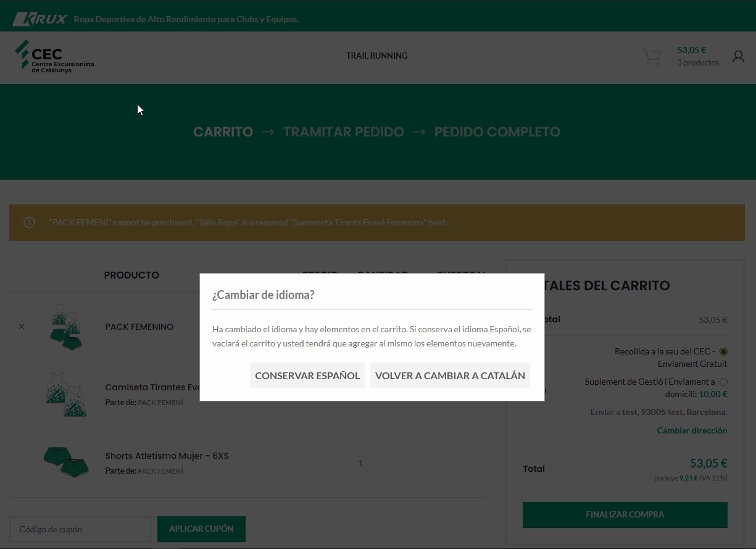
Task: Click the Cambiar dirección link
Action: [692, 430]
